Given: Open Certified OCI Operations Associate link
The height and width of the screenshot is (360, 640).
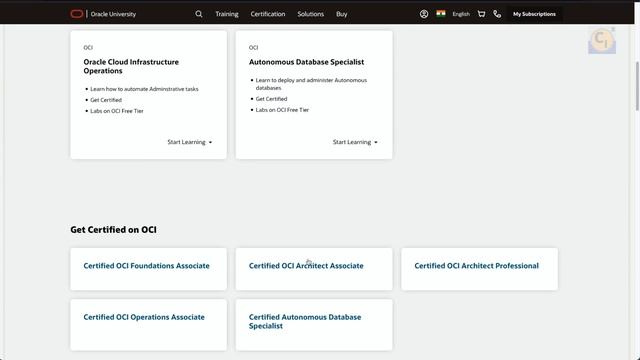Looking at the screenshot, I should coord(144,317).
